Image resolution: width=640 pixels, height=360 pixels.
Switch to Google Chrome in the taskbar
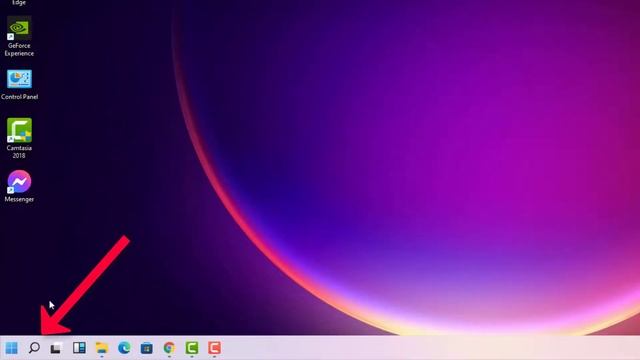click(169, 348)
